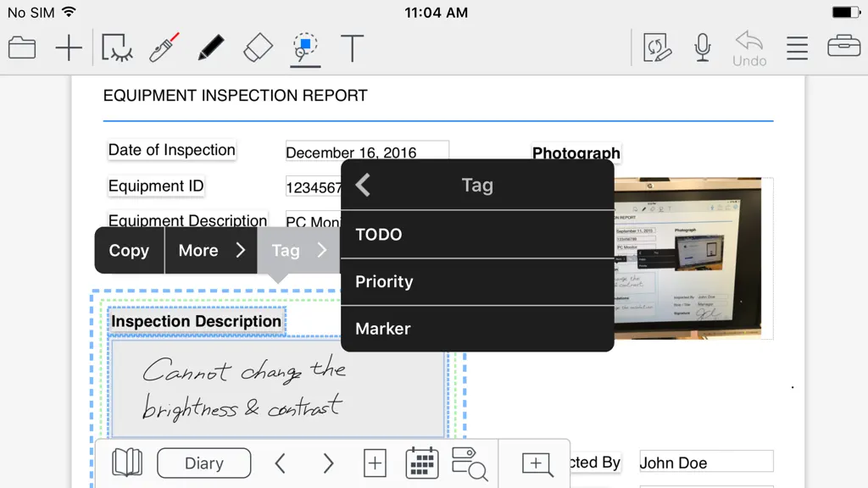Tap the EQUIPMENT INSPECTION REPORT title
This screenshot has height=488, width=868.
[236, 96]
